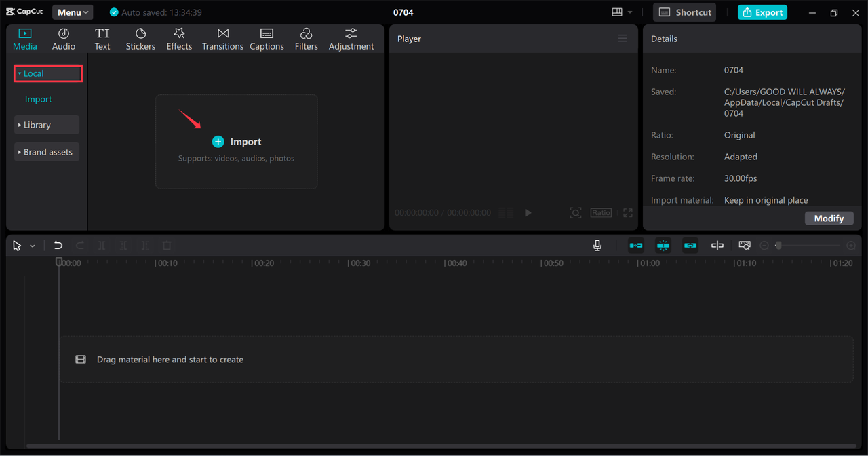The width and height of the screenshot is (868, 456).
Task: Toggle auto snapping on the timeline
Action: click(663, 246)
